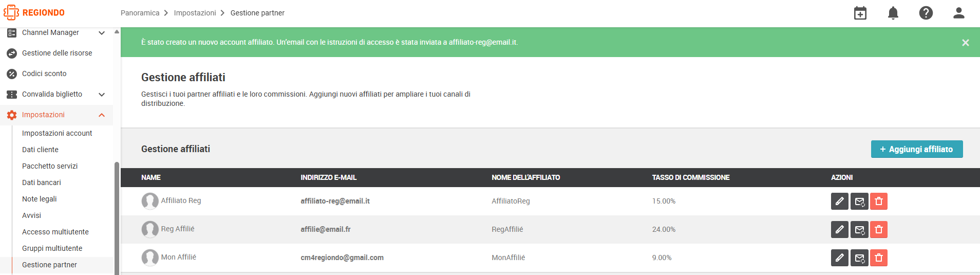The image size is (980, 275).
Task: Open Gestione delle risorse menu item
Action: [56, 53]
